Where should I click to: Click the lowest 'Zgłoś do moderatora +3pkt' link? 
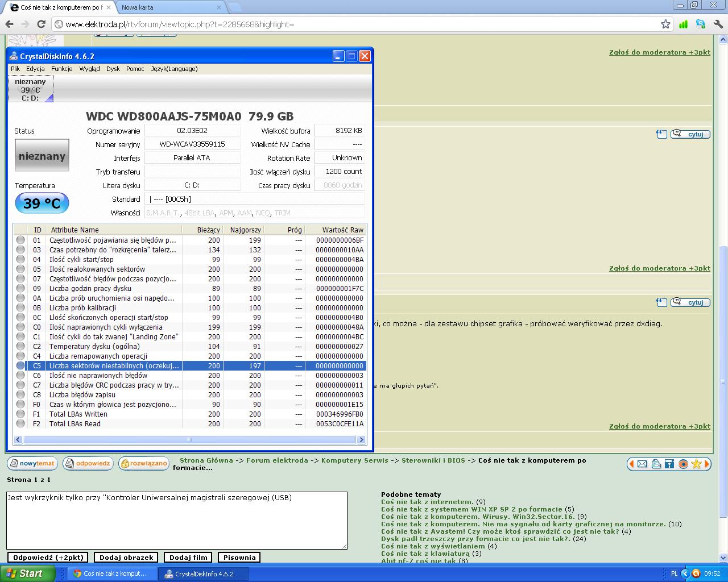pos(660,426)
